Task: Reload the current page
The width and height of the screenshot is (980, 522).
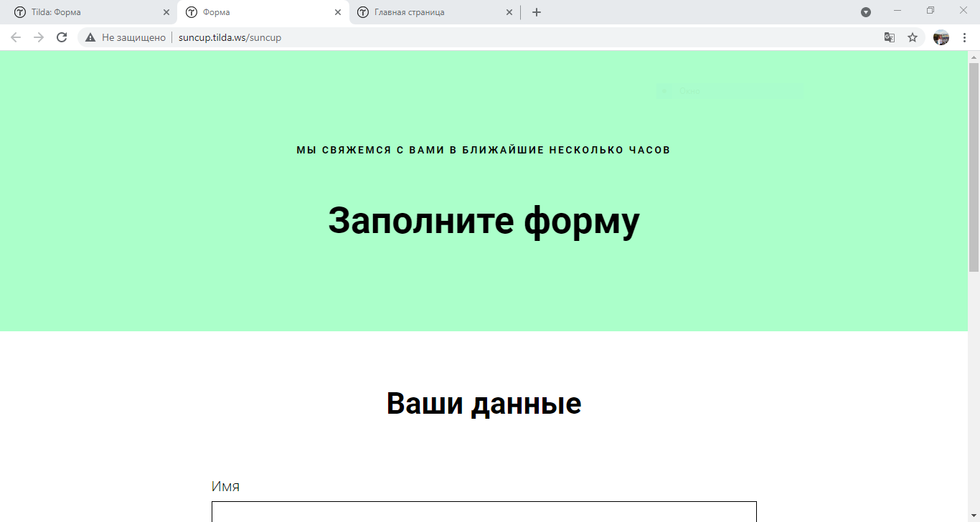Action: pos(62,37)
